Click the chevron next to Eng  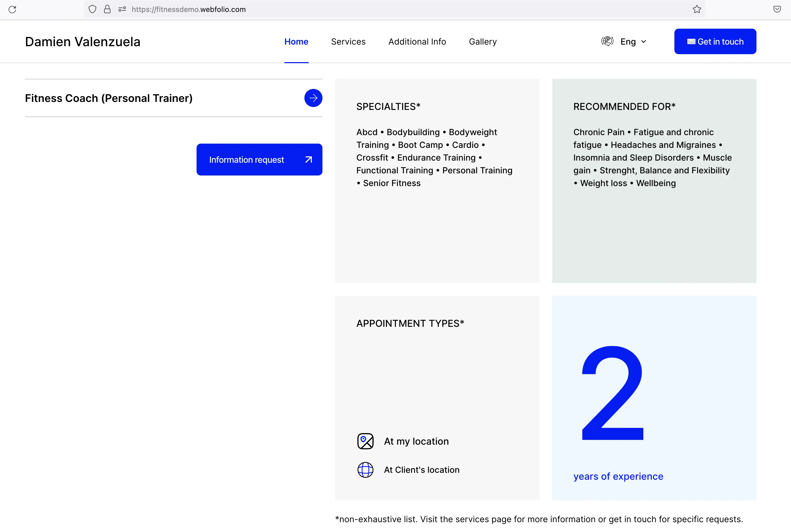pyautogui.click(x=644, y=41)
